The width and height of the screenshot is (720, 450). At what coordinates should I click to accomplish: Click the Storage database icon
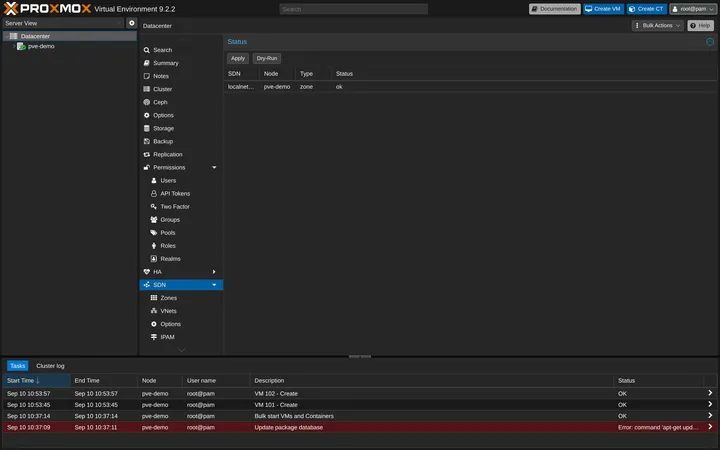(146, 128)
